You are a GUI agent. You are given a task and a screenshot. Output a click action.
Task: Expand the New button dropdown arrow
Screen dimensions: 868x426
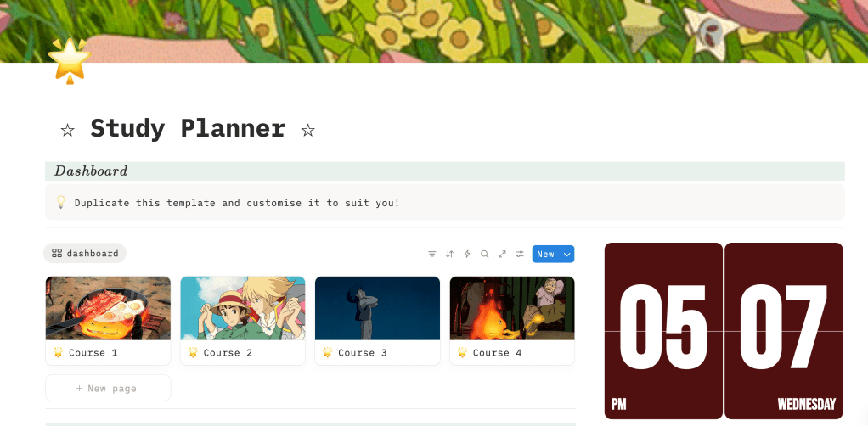click(x=566, y=254)
